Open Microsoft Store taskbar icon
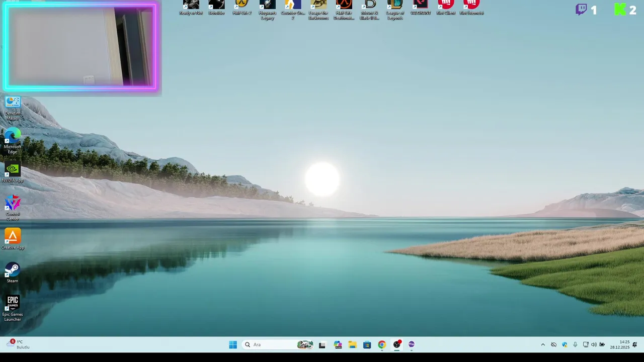 click(x=367, y=344)
